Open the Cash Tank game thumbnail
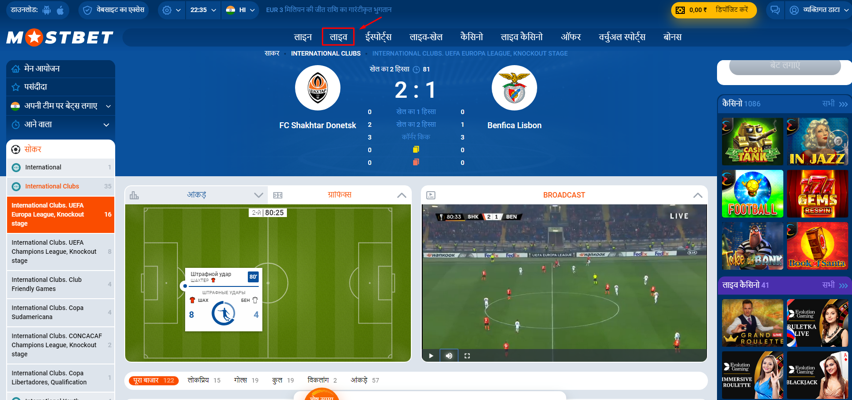 [x=753, y=141]
